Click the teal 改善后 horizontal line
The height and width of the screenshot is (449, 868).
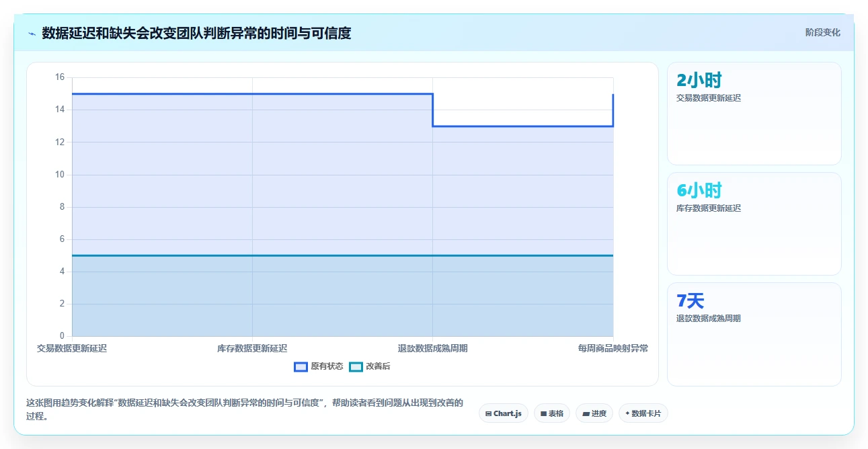coord(342,255)
